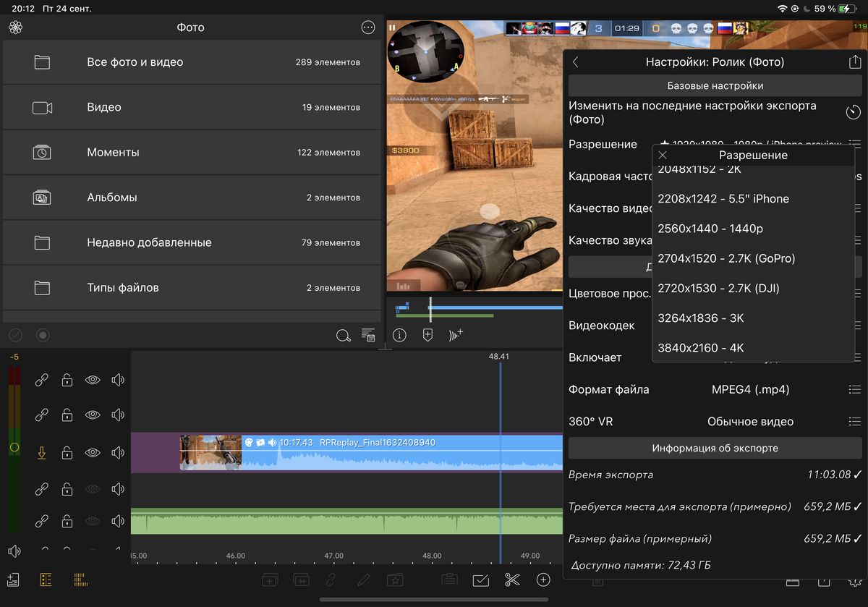Add a marker with the marker-plus icon
The width and height of the screenshot is (868, 607).
pyautogui.click(x=427, y=335)
